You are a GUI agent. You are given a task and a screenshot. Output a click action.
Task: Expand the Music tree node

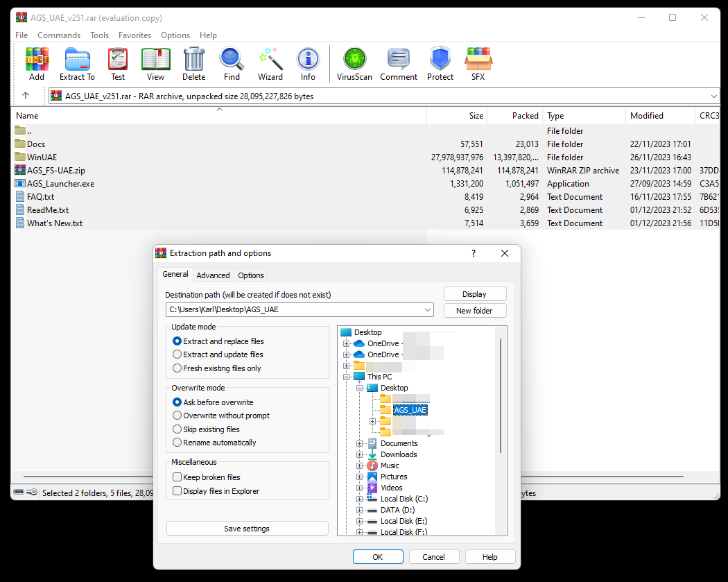pyautogui.click(x=359, y=466)
